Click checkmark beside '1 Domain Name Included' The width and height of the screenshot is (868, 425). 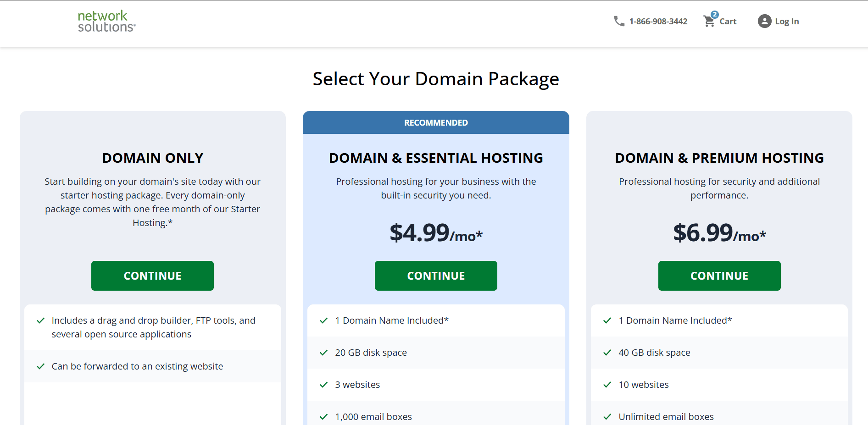pos(324,320)
